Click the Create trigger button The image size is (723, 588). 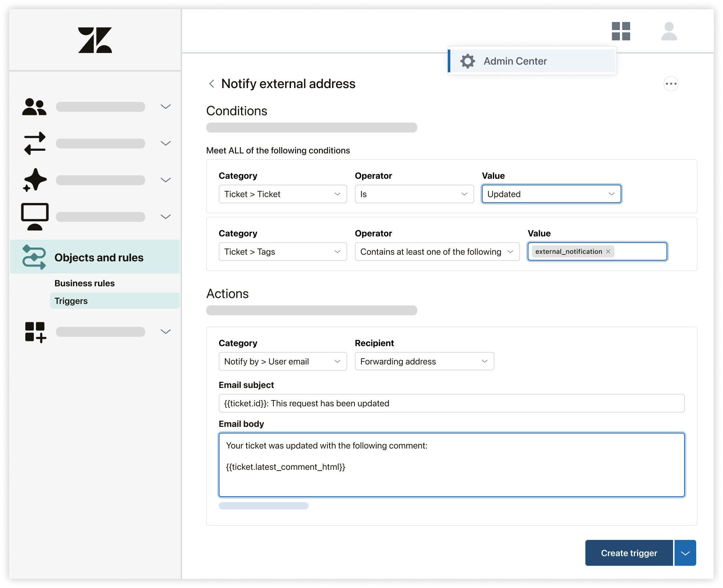point(629,553)
